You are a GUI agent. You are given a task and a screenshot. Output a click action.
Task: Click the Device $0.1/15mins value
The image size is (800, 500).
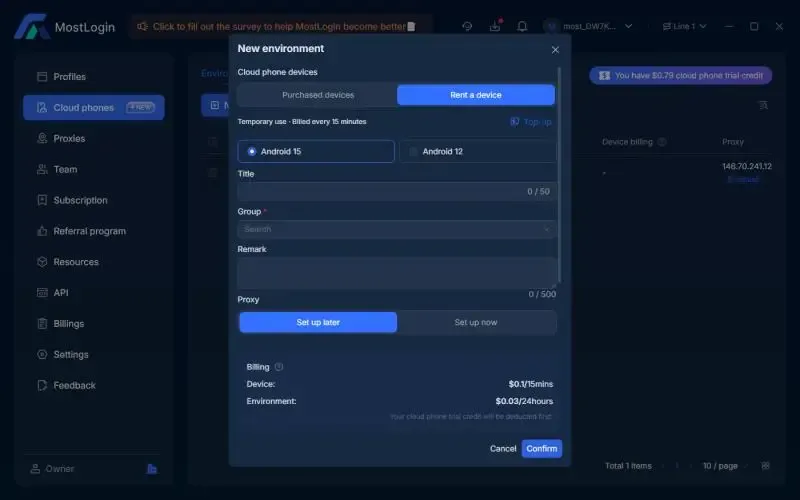(531, 384)
